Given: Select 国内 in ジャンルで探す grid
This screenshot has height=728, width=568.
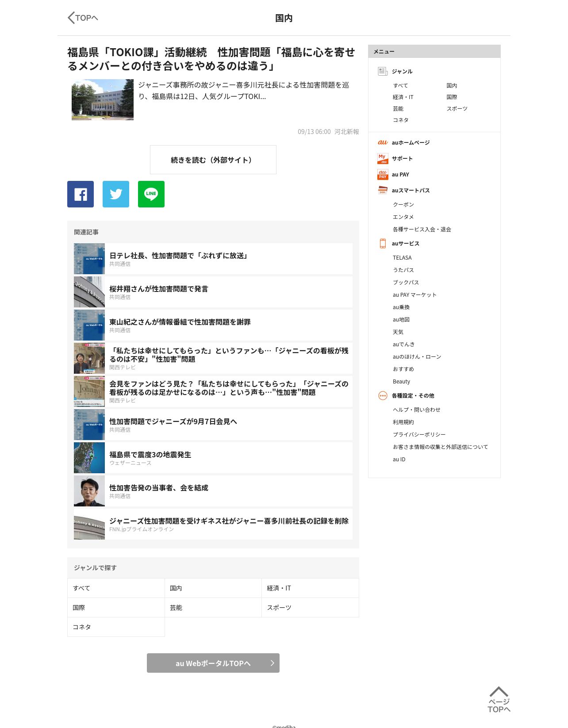Looking at the screenshot, I should tap(213, 588).
